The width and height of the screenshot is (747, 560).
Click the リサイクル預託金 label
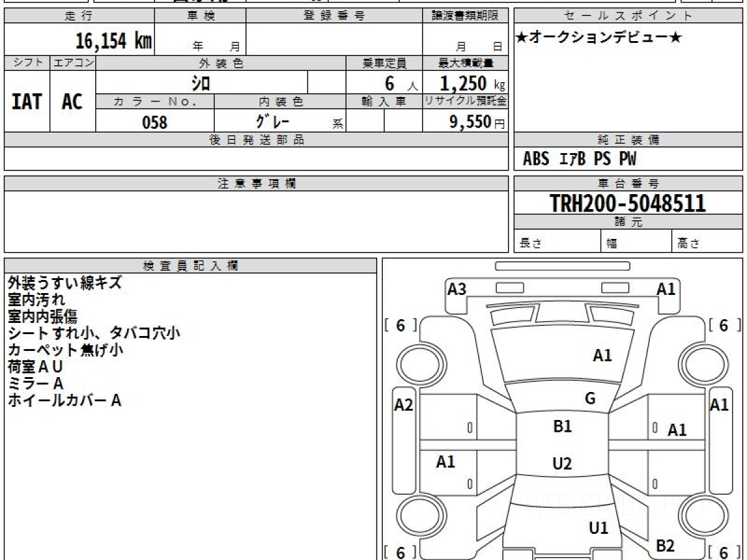coord(465,101)
